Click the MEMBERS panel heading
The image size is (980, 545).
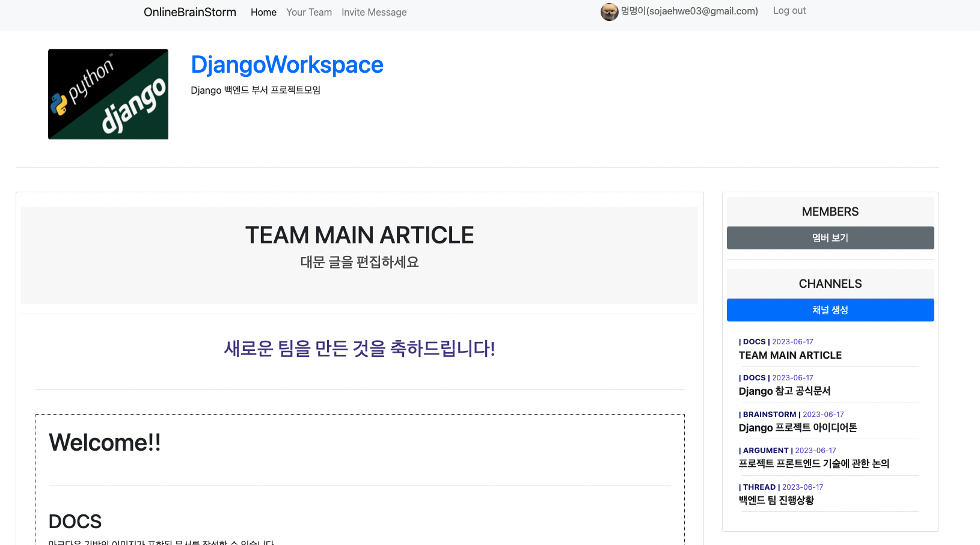[830, 212]
